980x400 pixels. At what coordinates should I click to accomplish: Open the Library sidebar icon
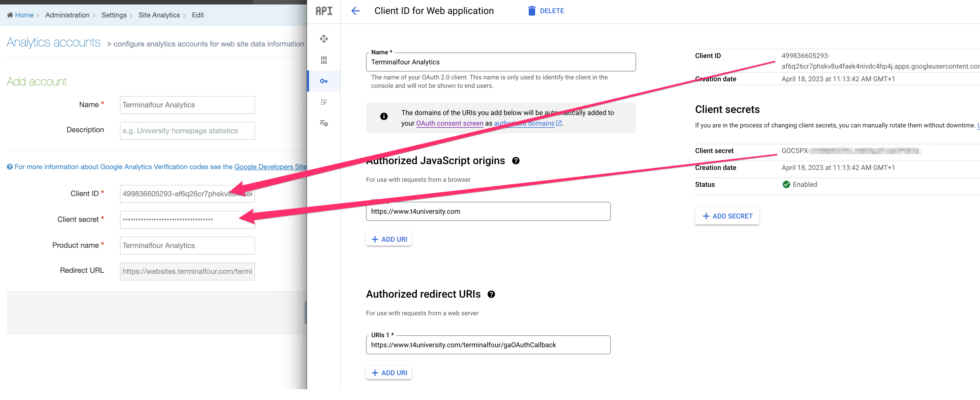pyautogui.click(x=324, y=60)
